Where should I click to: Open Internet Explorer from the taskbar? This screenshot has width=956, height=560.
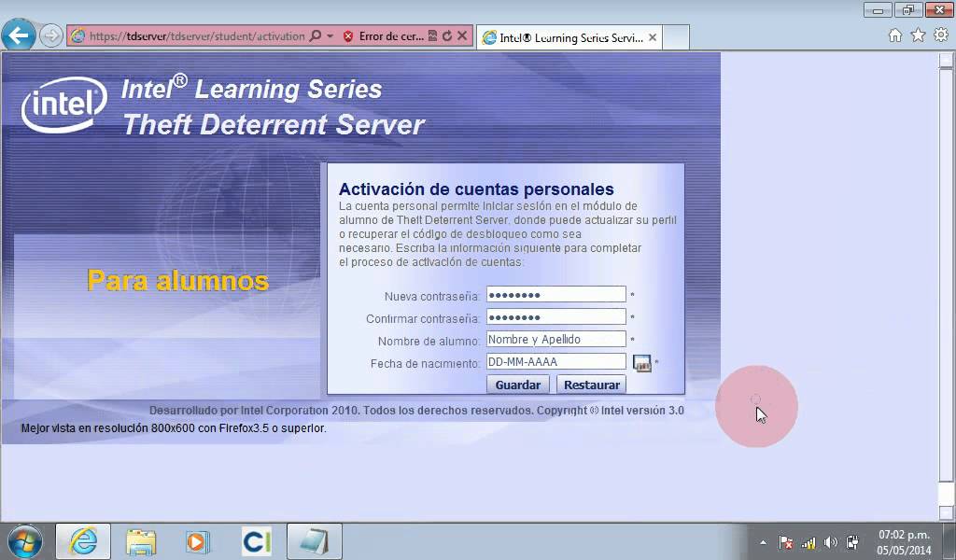point(83,541)
